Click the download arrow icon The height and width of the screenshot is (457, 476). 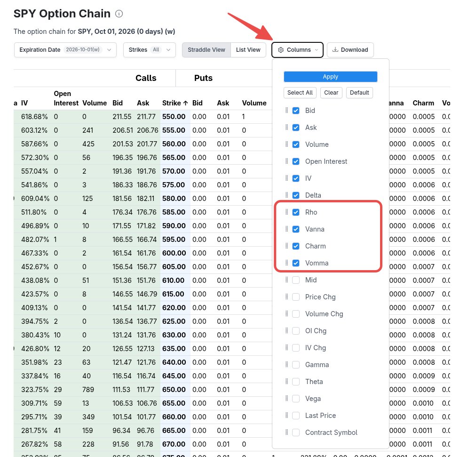(x=335, y=49)
